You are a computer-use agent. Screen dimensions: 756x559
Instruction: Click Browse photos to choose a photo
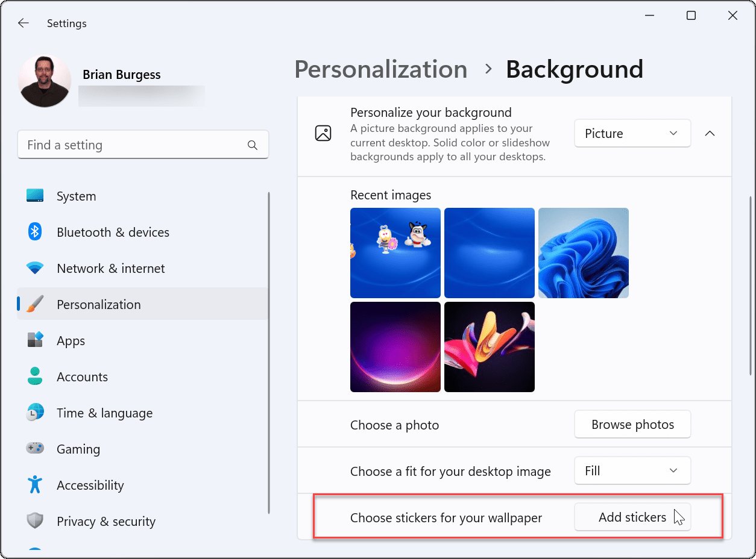pos(632,424)
